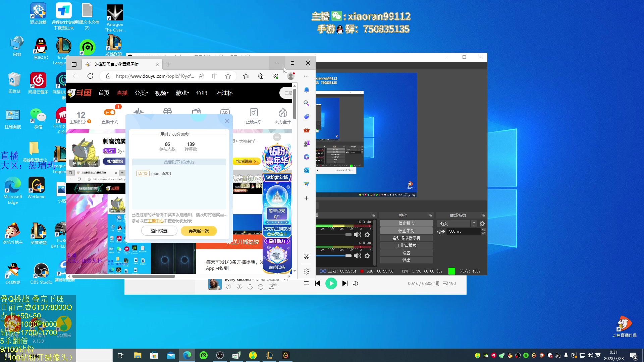
Task: Open the Microsoft 365 icon in sidebar
Action: 306,157
